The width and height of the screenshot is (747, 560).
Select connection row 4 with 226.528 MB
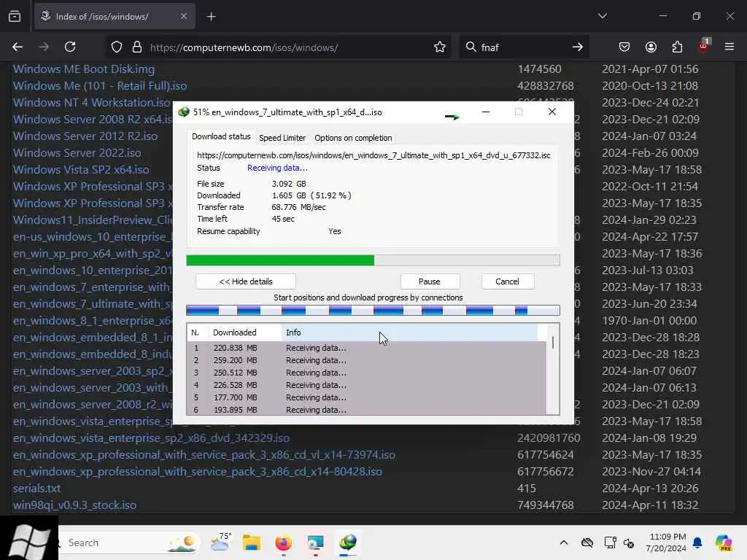tap(366, 385)
